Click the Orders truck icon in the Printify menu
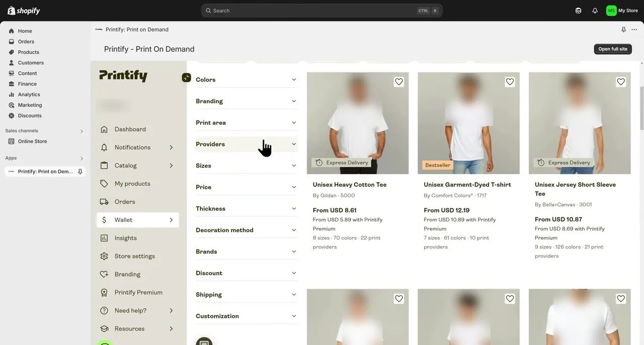This screenshot has width=644, height=345. click(x=104, y=202)
